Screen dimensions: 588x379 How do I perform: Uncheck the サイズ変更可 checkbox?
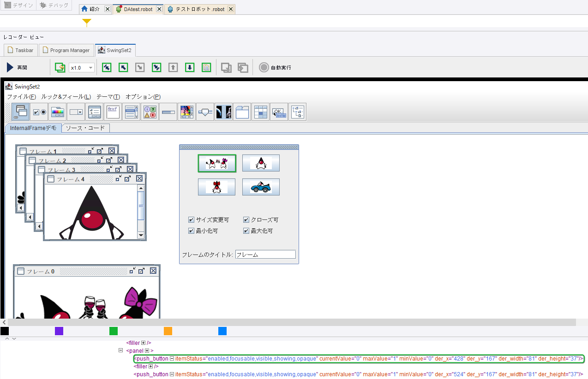(x=191, y=220)
